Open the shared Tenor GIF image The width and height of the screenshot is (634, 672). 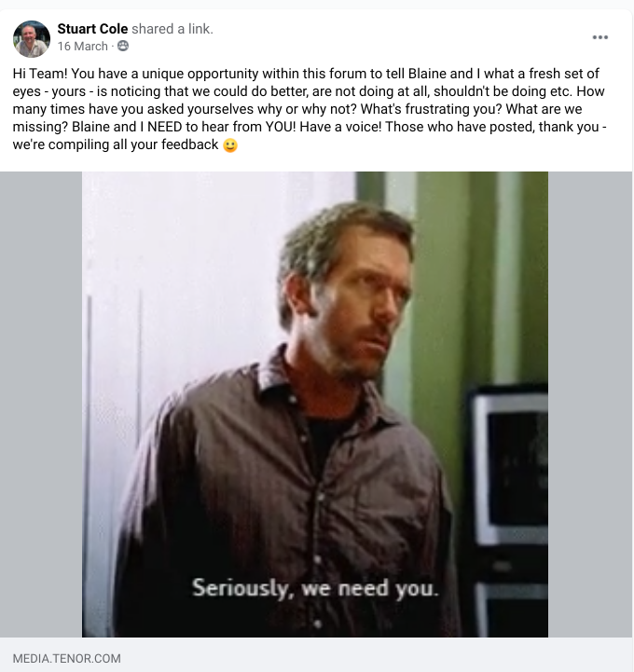315,405
